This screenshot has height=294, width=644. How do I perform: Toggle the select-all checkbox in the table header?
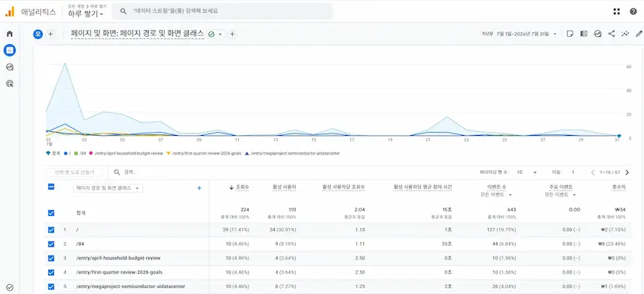click(51, 187)
